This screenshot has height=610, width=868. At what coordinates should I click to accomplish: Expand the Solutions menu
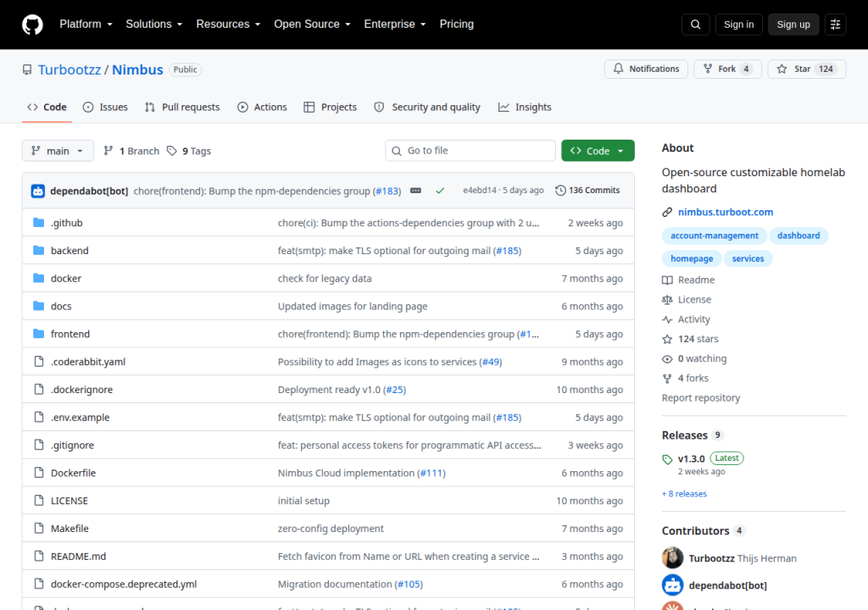point(154,25)
